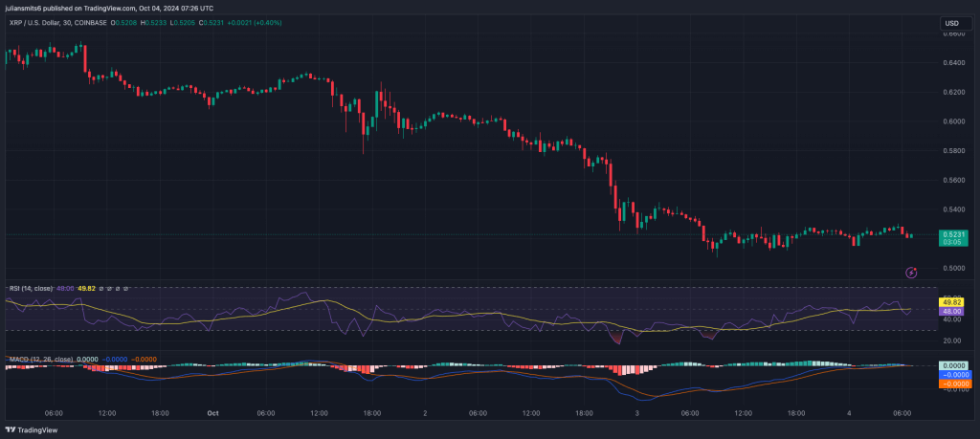This screenshot has height=439, width=980.
Task: Click the 0.5000 price axis label
Action: pyautogui.click(x=952, y=269)
